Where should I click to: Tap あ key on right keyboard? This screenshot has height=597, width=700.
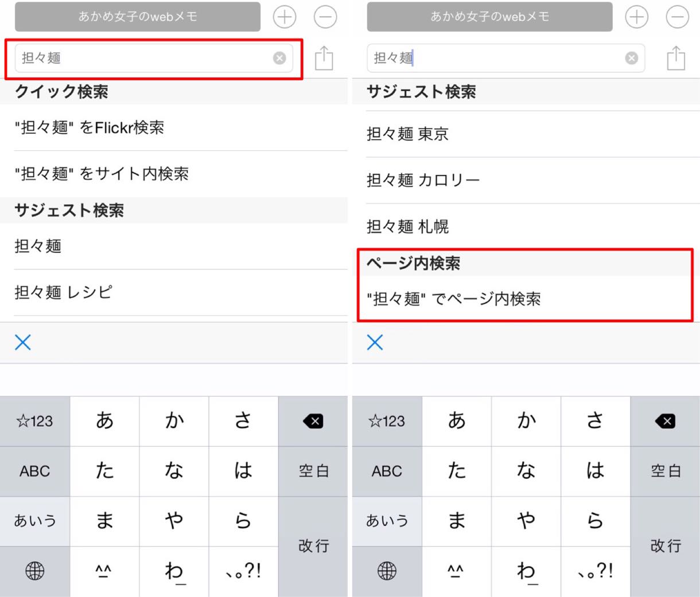[457, 422]
